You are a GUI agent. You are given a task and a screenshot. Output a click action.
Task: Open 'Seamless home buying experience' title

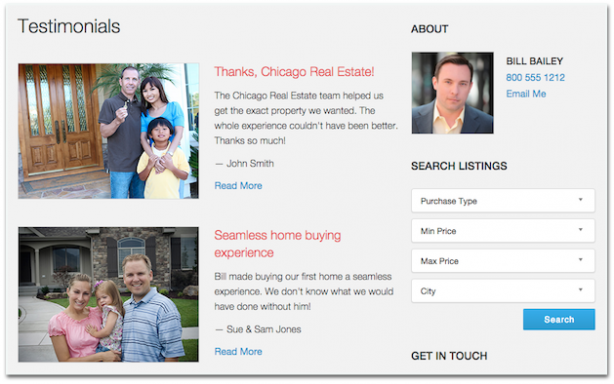[278, 244]
